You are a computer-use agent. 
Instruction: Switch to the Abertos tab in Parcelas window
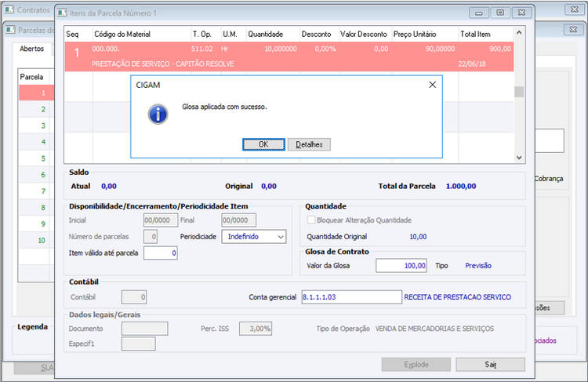32,49
